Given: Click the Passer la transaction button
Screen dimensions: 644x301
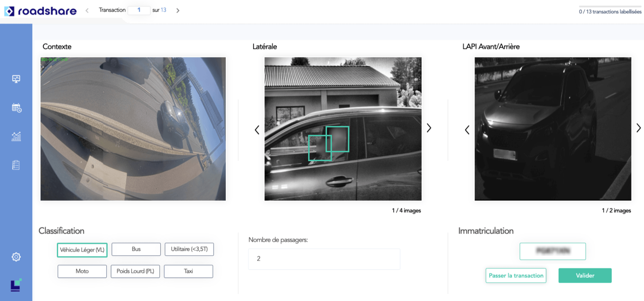Looking at the screenshot, I should click(x=516, y=275).
